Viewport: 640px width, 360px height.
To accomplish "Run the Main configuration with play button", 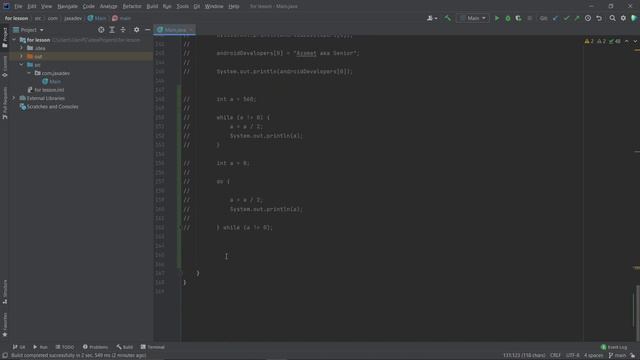I will (x=497, y=18).
